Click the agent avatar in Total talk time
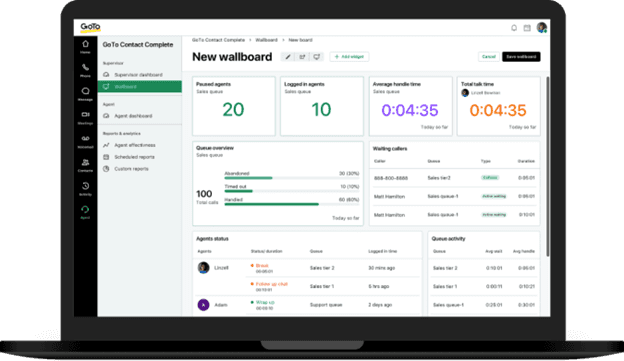Viewport: 624px width, 361px height. coord(465,93)
